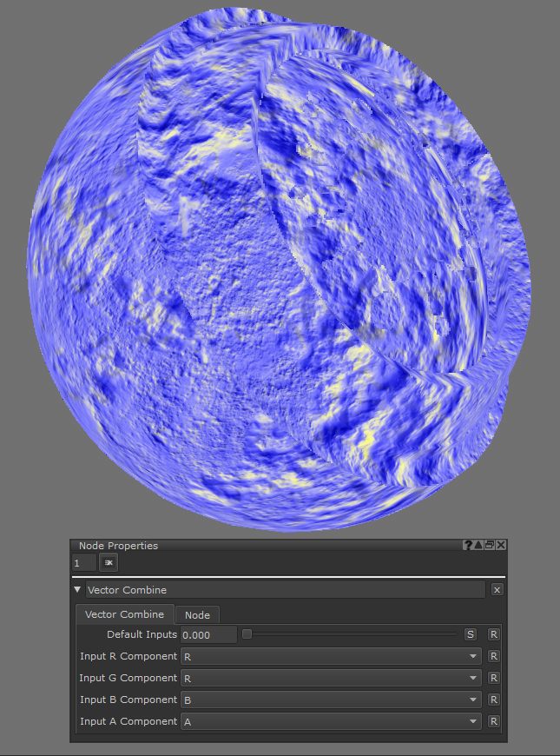Click the S button for Default Inputs

coord(471,634)
